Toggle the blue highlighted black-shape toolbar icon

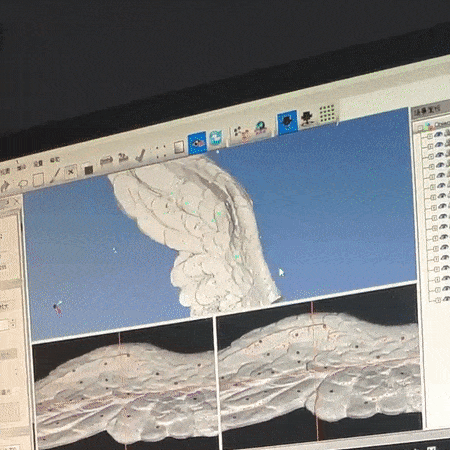[x=287, y=122]
